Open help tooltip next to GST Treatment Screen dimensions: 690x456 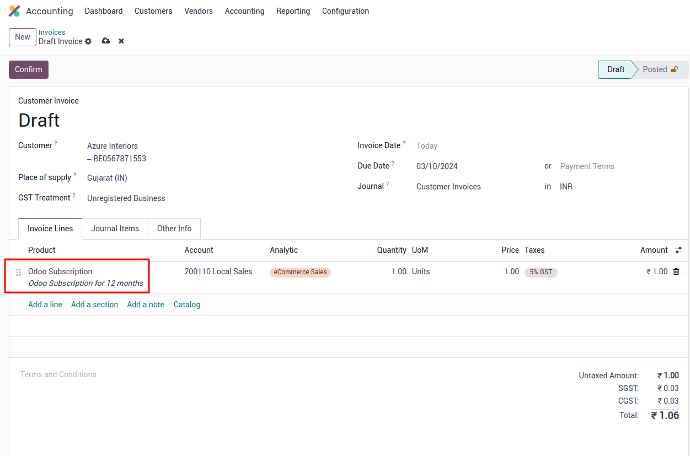74,195
